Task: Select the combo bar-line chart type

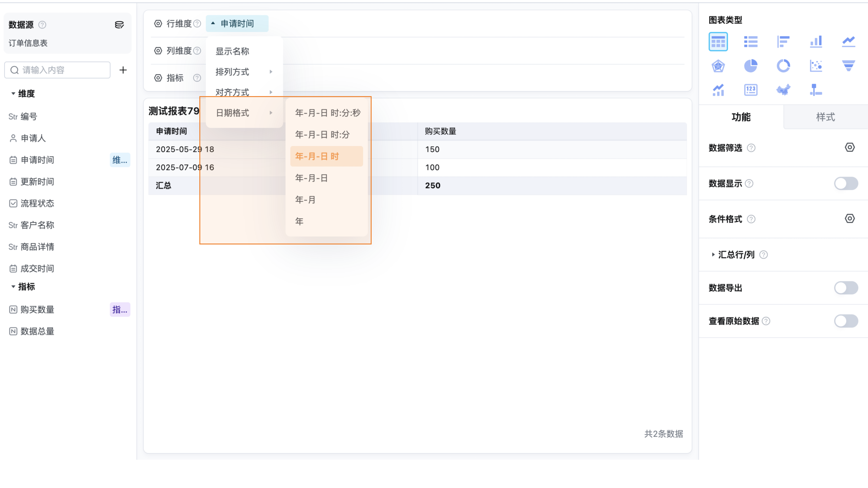Action: 718,90
